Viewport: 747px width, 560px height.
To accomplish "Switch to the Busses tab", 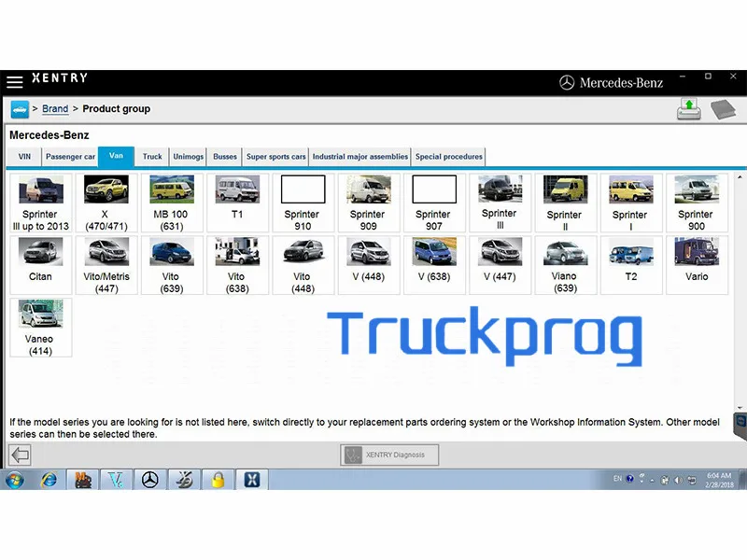I will [225, 157].
